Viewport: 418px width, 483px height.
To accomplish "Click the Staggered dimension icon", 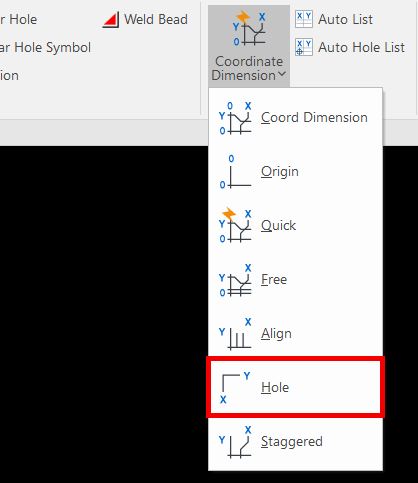I will point(235,442).
